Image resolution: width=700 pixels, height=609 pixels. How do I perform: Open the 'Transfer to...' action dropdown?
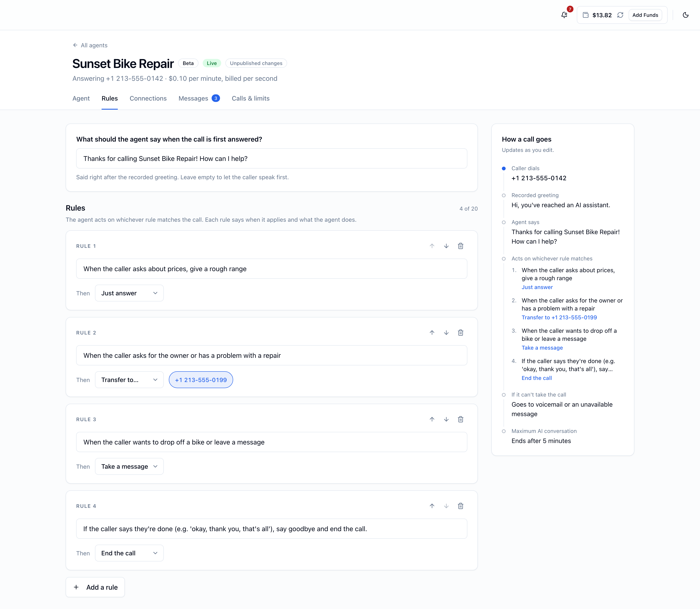click(129, 380)
